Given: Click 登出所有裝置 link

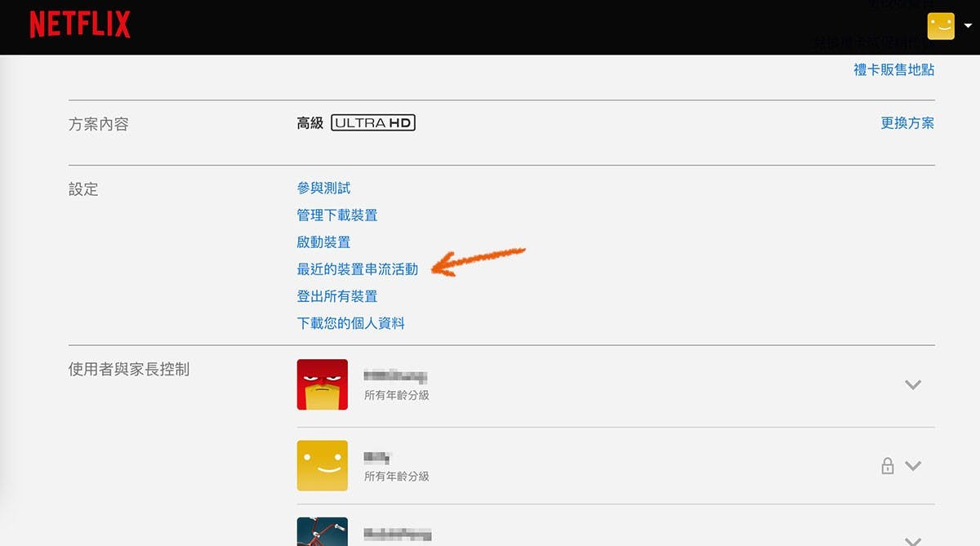Looking at the screenshot, I should [337, 296].
